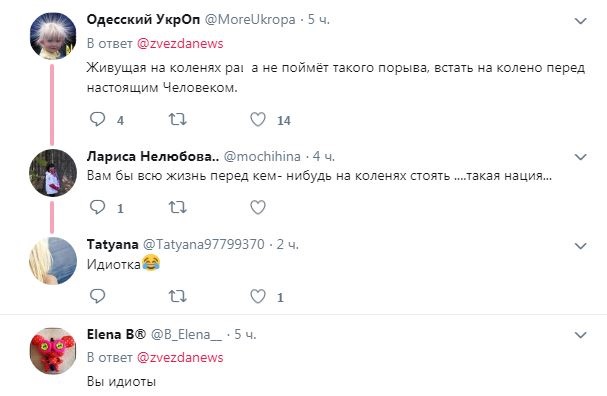The width and height of the screenshot is (607, 396).
Task: Open @zvezdanews link in first reply
Action: [180, 43]
